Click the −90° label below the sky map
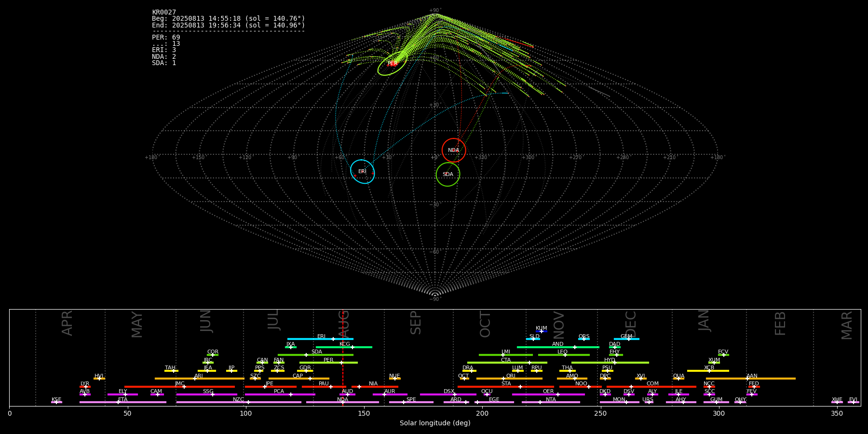The image size is (868, 434). tap(435, 299)
